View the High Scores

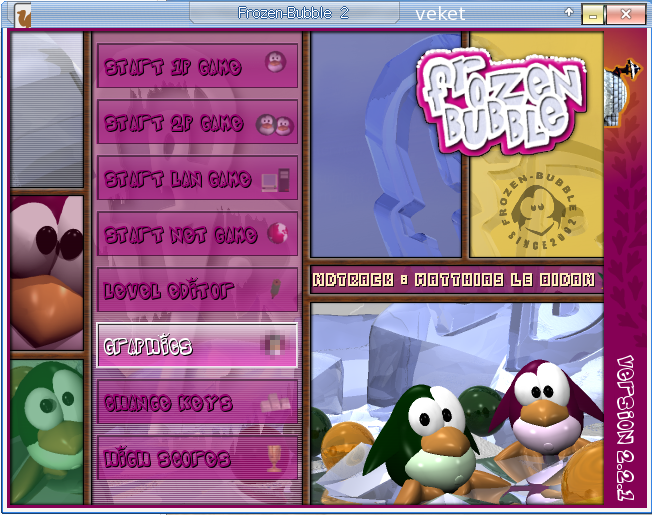coord(198,458)
